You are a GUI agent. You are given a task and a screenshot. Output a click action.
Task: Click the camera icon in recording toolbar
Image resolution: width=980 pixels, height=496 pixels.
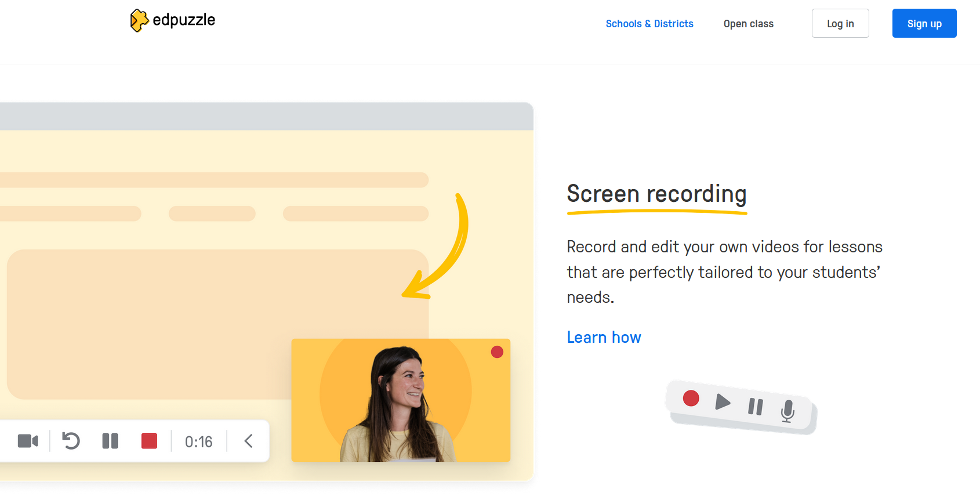pyautogui.click(x=28, y=441)
